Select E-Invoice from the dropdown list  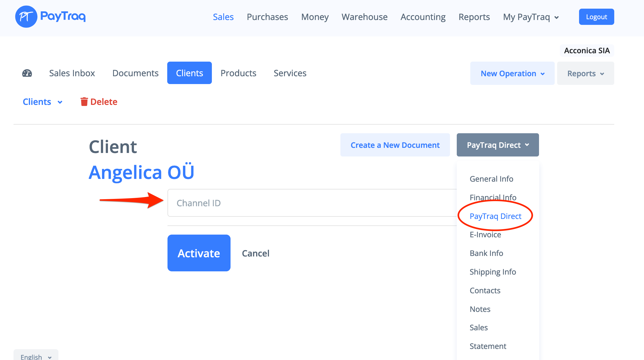tap(485, 235)
